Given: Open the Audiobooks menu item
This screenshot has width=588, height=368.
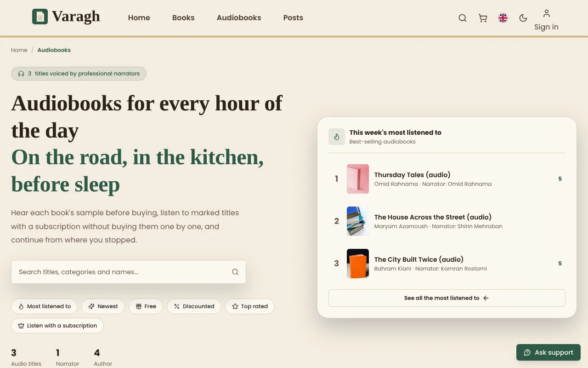Looking at the screenshot, I should point(239,18).
